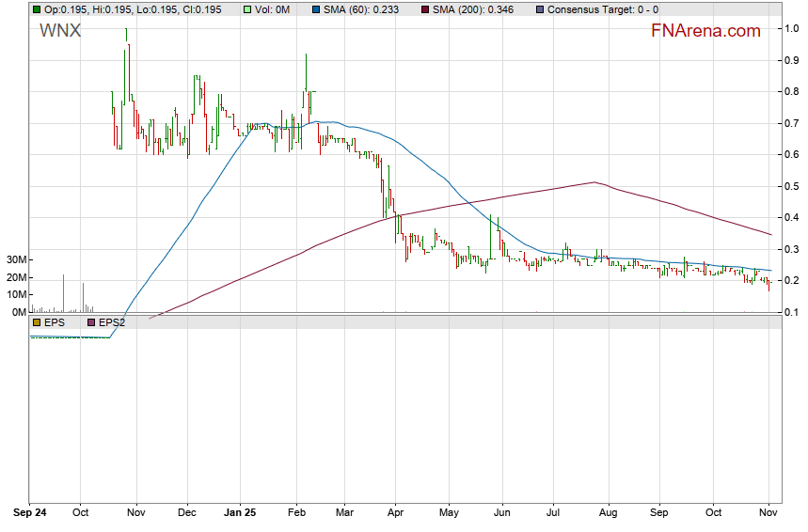
Task: Click the 1.0 price axis label
Action: point(792,29)
